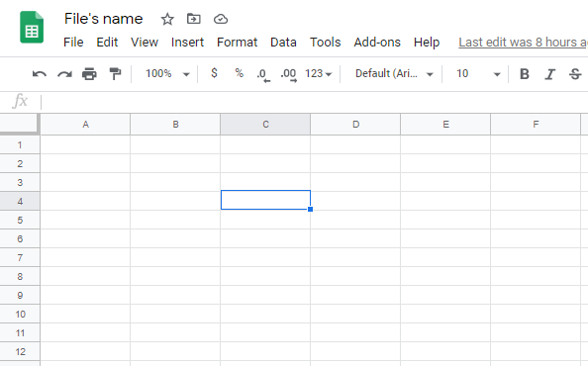This screenshot has width=588, height=366.
Task: Open the File menu
Action: tap(73, 42)
